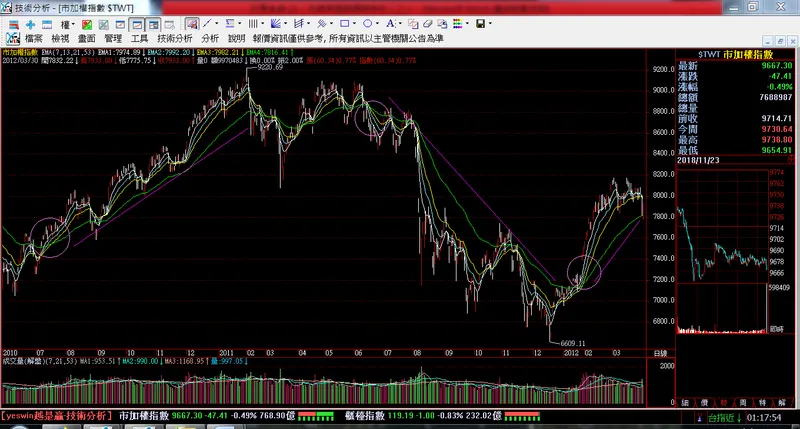The height and width of the screenshot is (429, 800).
Task: Switch to the 解 tab in quote panel
Action: click(x=782, y=403)
